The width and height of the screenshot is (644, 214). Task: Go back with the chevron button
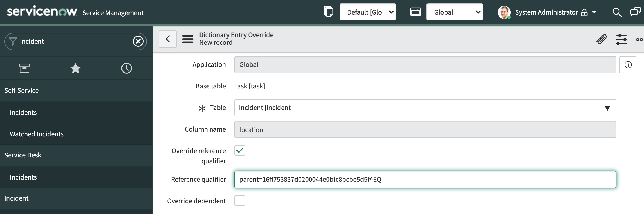pyautogui.click(x=168, y=39)
